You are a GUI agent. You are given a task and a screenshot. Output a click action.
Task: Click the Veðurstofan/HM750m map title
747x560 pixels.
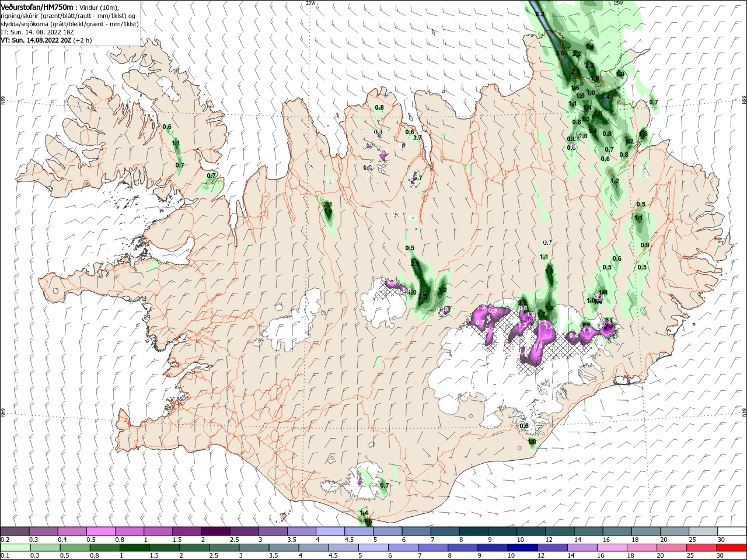coord(37,6)
